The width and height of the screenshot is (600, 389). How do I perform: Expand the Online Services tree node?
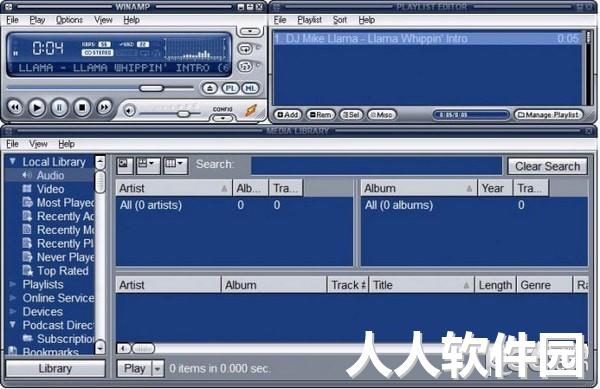pyautogui.click(x=13, y=298)
